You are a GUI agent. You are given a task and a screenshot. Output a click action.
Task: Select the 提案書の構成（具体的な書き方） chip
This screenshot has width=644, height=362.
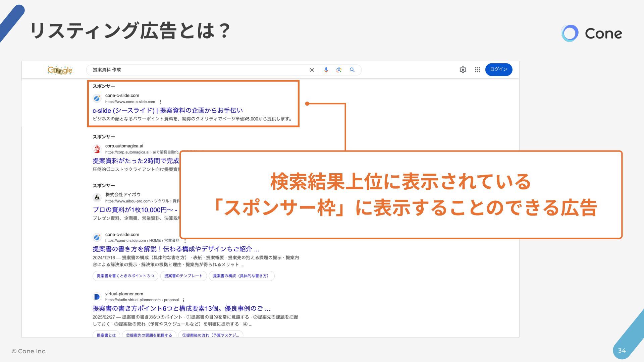(241, 276)
